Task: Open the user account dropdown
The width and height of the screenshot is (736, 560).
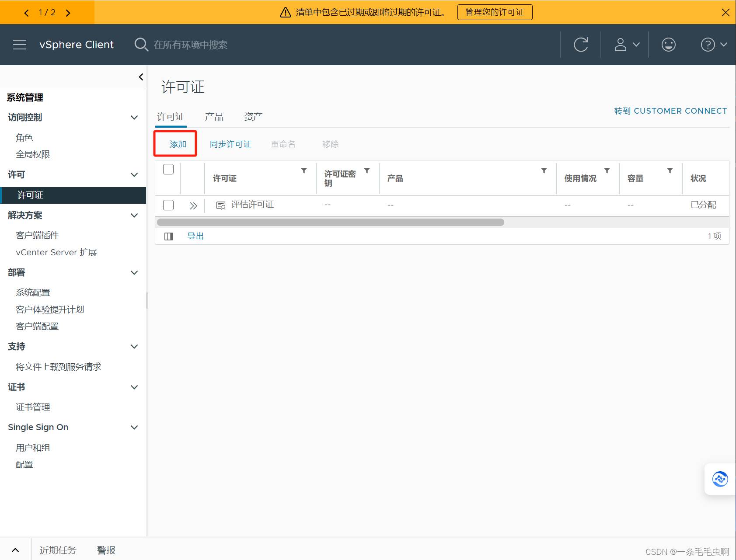Action: click(627, 45)
